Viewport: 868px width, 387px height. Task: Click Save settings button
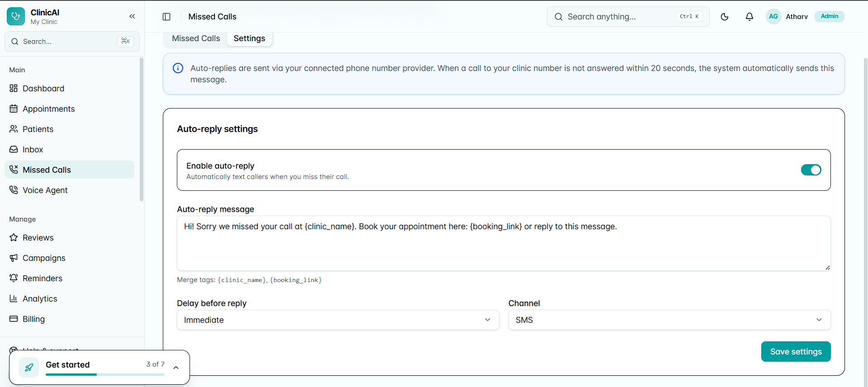(x=796, y=352)
